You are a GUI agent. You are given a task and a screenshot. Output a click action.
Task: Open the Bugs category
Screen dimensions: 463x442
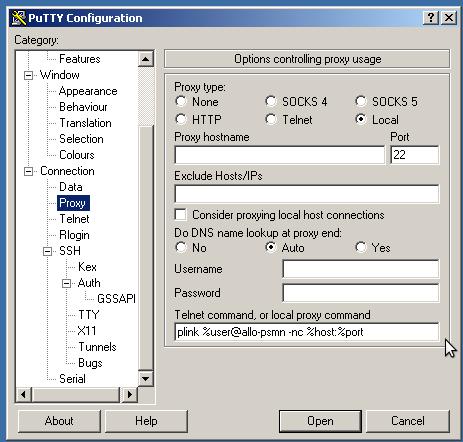pos(90,363)
